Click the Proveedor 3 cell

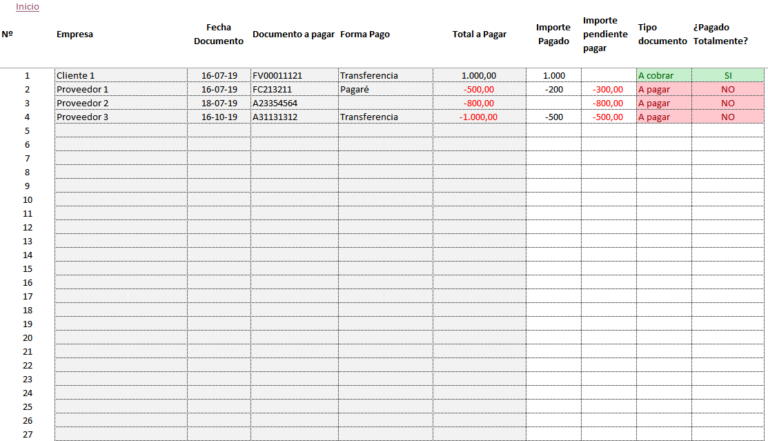click(x=83, y=117)
